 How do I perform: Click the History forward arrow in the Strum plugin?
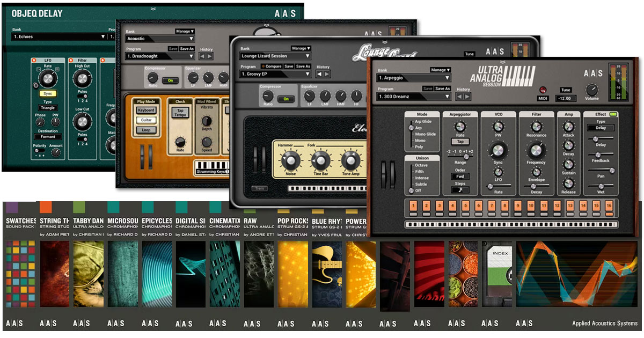tap(209, 56)
